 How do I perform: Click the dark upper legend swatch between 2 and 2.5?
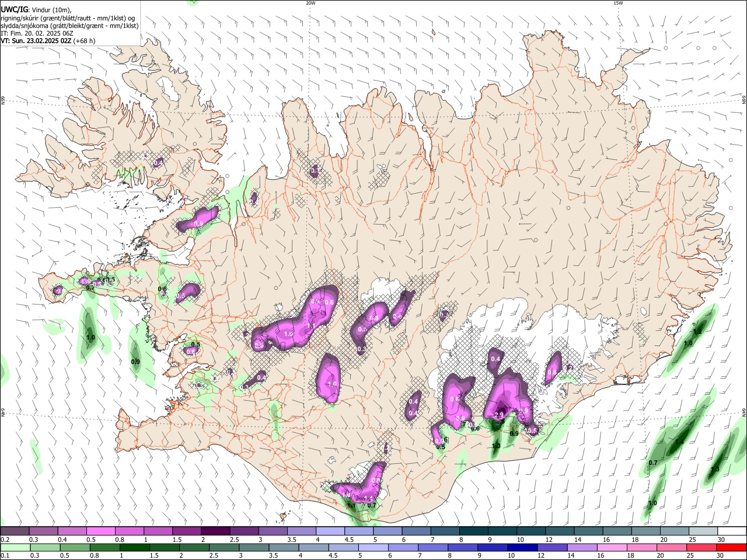(x=215, y=531)
